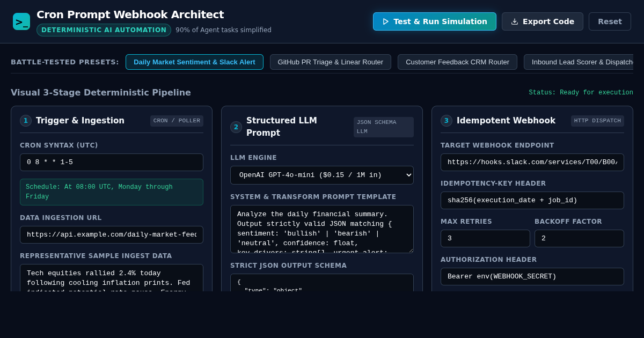Export the generated code
This screenshot has width=644, height=338.
tap(543, 21)
